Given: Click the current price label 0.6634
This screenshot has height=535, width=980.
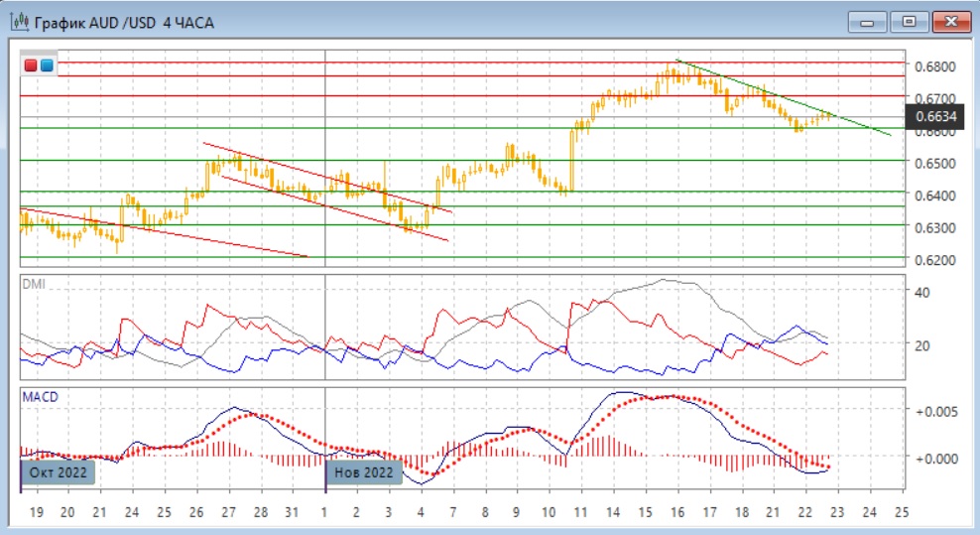Looking at the screenshot, I should 936,117.
